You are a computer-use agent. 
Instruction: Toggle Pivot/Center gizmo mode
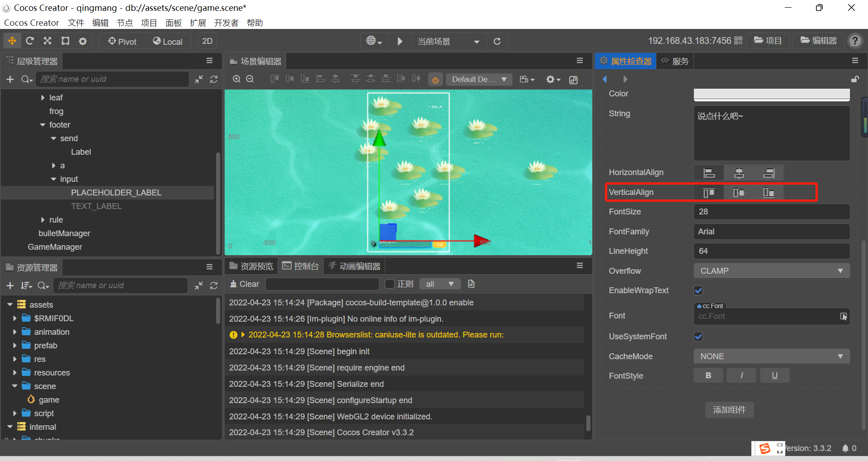pos(123,41)
